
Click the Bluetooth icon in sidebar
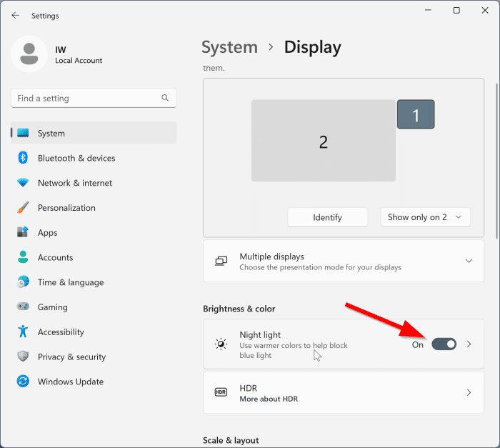pos(23,158)
